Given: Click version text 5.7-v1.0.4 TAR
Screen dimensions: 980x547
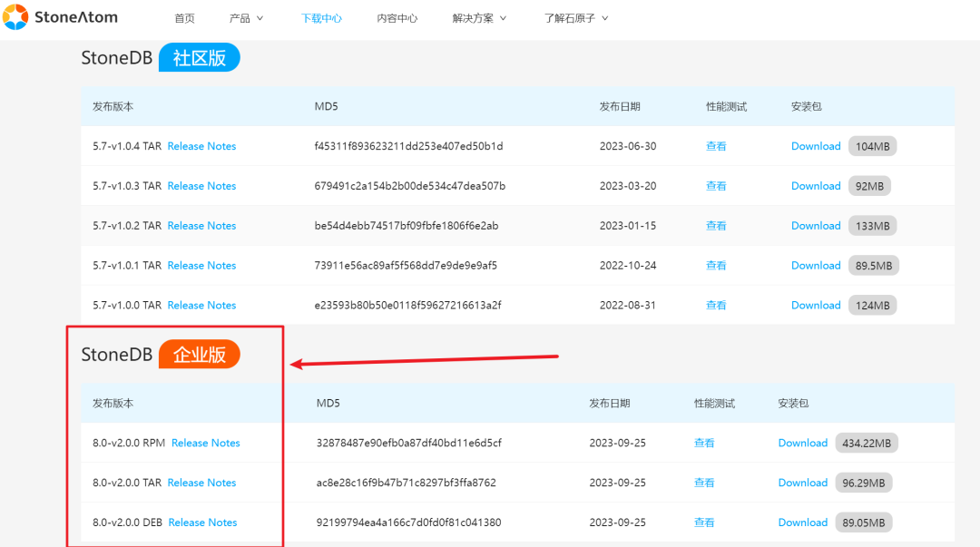Looking at the screenshot, I should (127, 146).
